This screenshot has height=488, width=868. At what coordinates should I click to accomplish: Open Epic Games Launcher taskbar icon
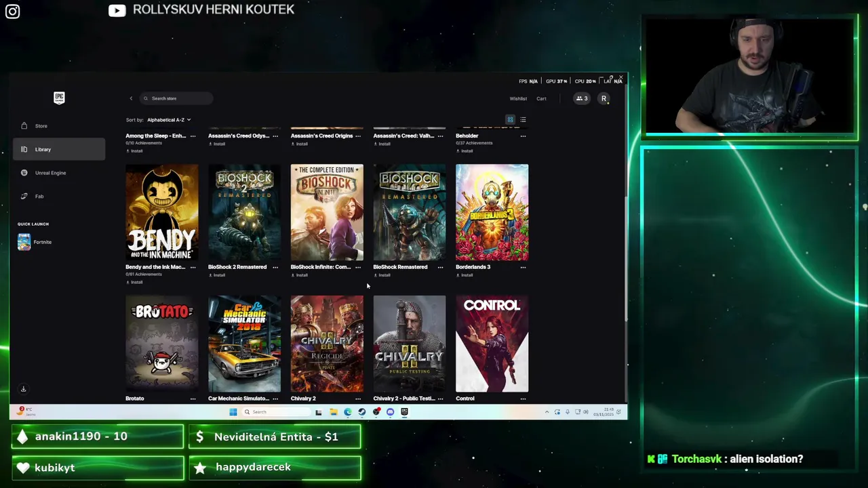coord(404,412)
